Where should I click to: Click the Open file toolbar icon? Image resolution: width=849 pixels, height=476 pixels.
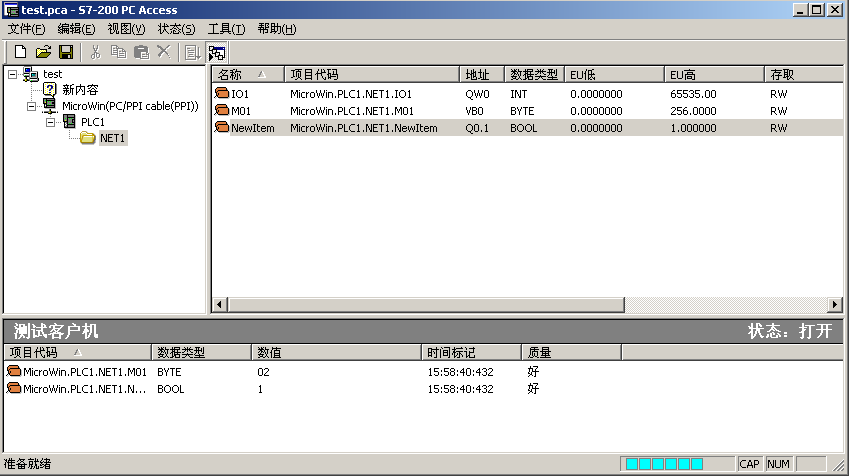tap(43, 52)
